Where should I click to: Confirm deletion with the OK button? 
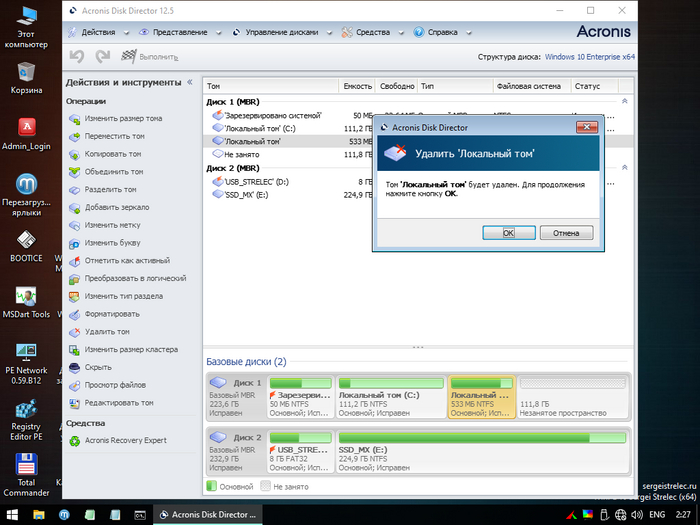[508, 233]
